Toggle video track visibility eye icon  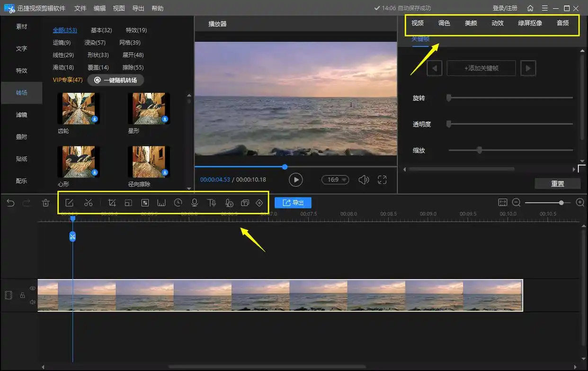(x=33, y=288)
